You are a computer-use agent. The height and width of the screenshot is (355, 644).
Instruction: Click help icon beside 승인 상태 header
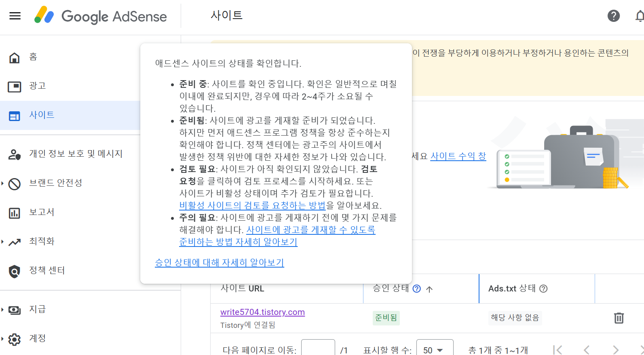pyautogui.click(x=417, y=289)
